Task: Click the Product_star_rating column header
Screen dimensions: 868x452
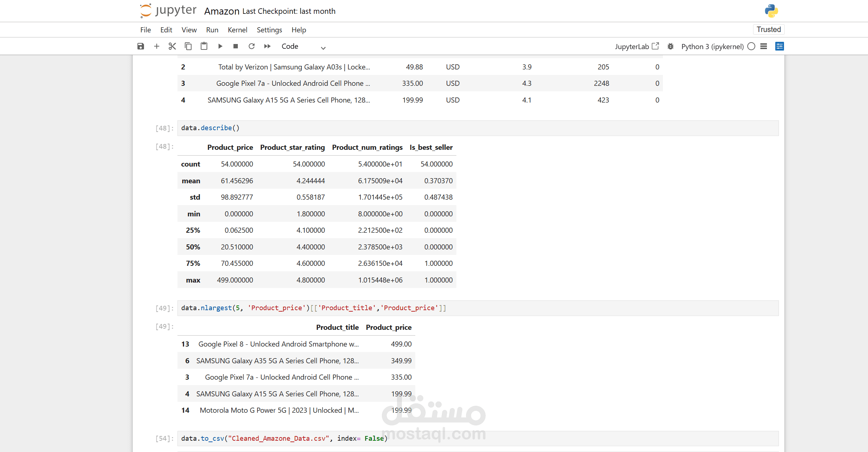Action: coord(292,147)
